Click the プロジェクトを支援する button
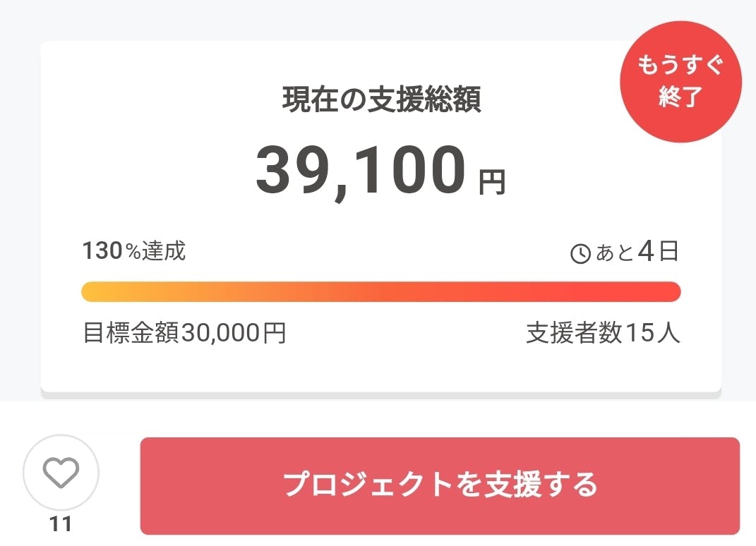 click(440, 485)
